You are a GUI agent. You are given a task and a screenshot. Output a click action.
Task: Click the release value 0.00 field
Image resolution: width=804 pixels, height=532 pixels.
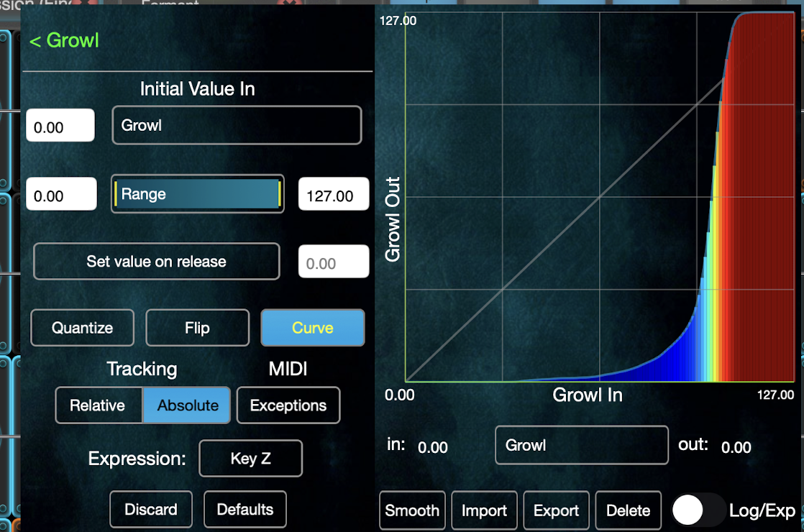pos(334,262)
